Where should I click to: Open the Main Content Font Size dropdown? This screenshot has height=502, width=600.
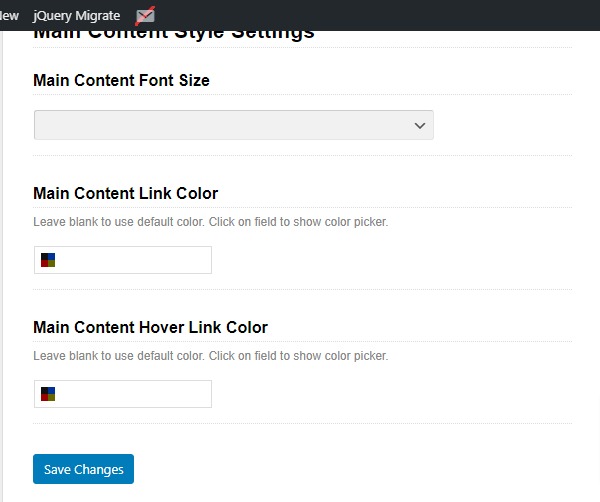point(234,125)
